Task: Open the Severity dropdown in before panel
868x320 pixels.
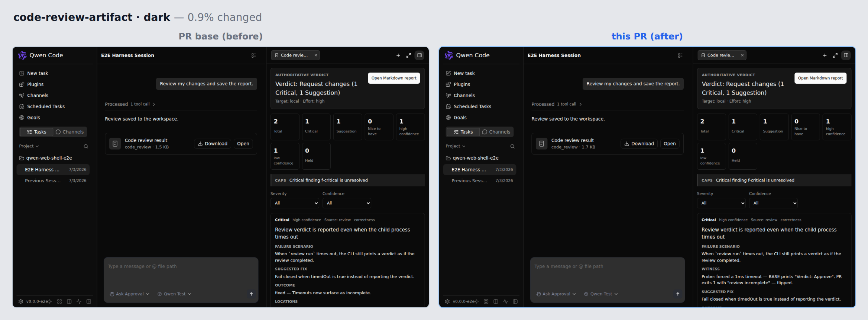Action: 295,203
